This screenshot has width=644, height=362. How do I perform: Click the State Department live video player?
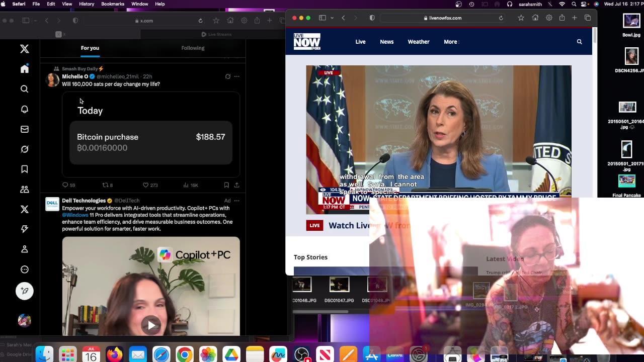click(x=439, y=139)
